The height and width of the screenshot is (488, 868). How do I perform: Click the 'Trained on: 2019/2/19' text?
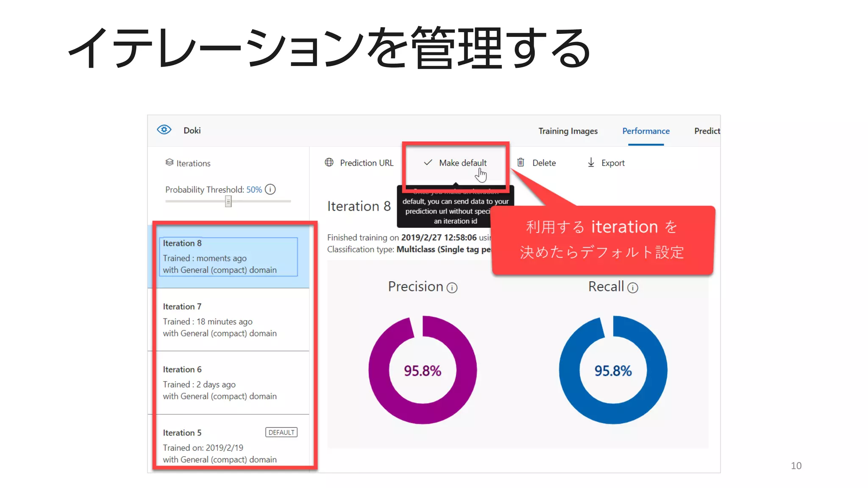[203, 448]
